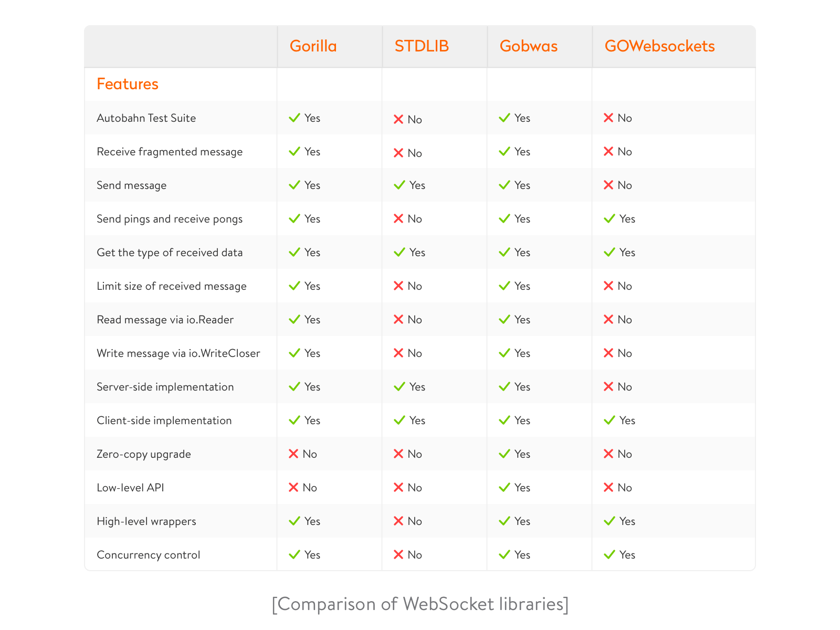Click the green check for GOWebsockets Concurrency control
Screen dimensions: 840x630
point(610,554)
